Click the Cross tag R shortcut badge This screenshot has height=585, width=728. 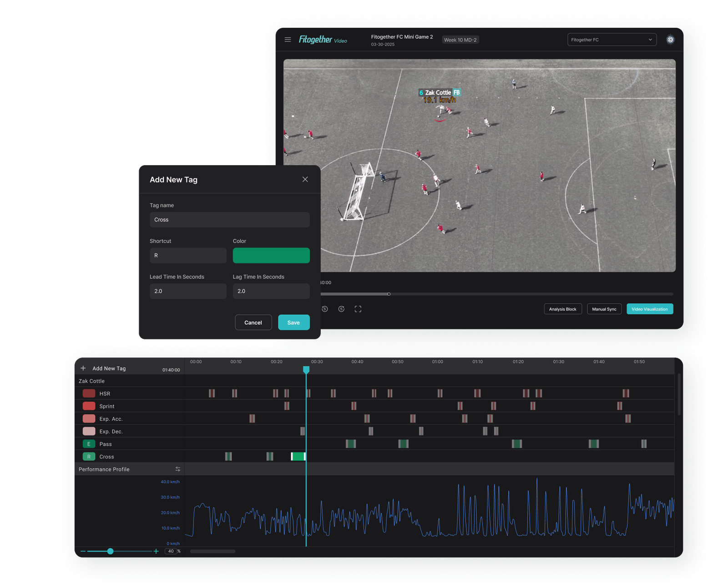point(89,457)
